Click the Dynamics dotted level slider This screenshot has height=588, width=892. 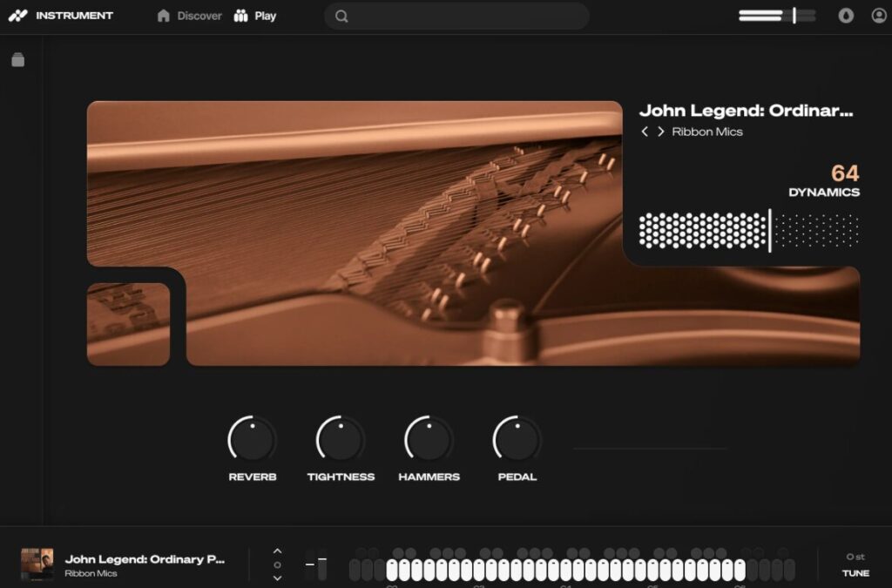[748, 231]
